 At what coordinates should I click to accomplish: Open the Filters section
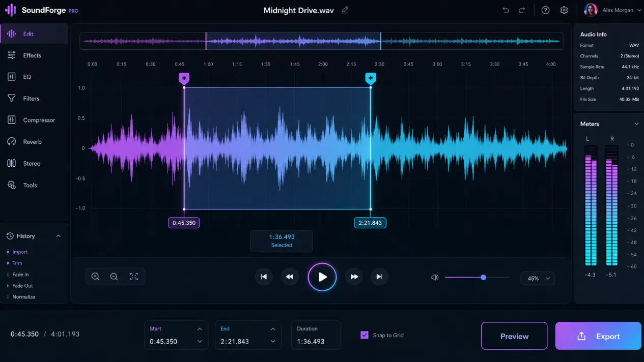tap(34, 99)
